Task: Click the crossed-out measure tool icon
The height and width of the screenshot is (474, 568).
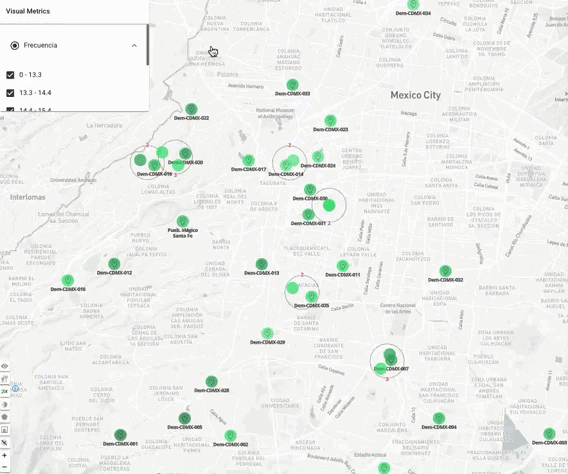Action: click(x=5, y=442)
